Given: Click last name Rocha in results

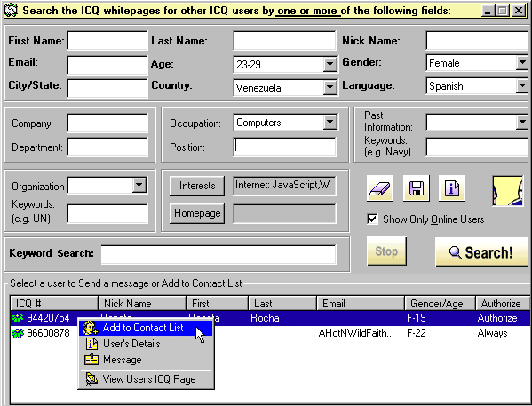Looking at the screenshot, I should [265, 318].
